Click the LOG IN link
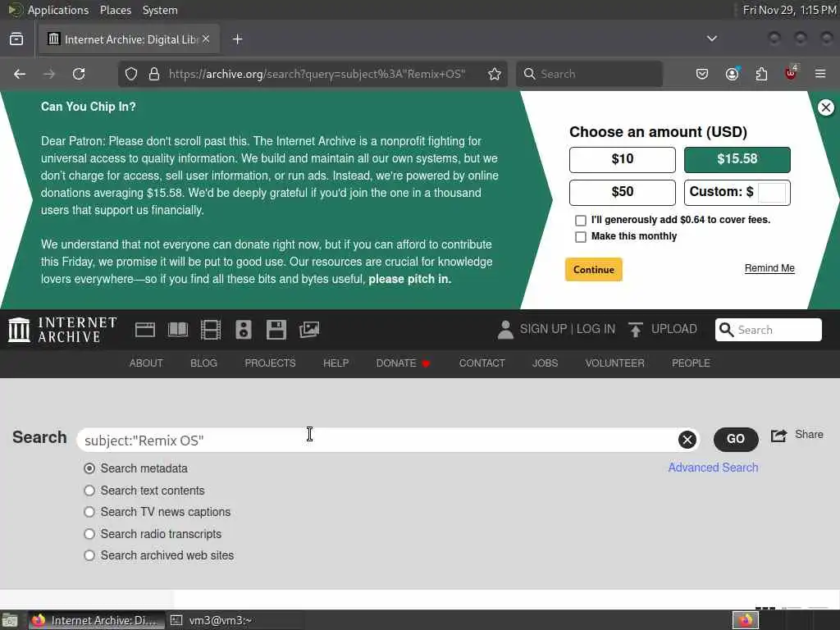 [596, 329]
